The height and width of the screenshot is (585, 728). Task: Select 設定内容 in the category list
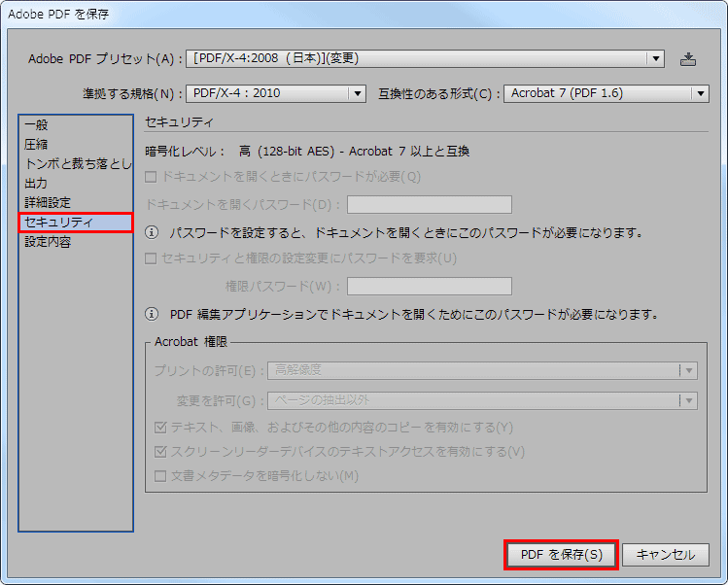[x=76, y=242]
